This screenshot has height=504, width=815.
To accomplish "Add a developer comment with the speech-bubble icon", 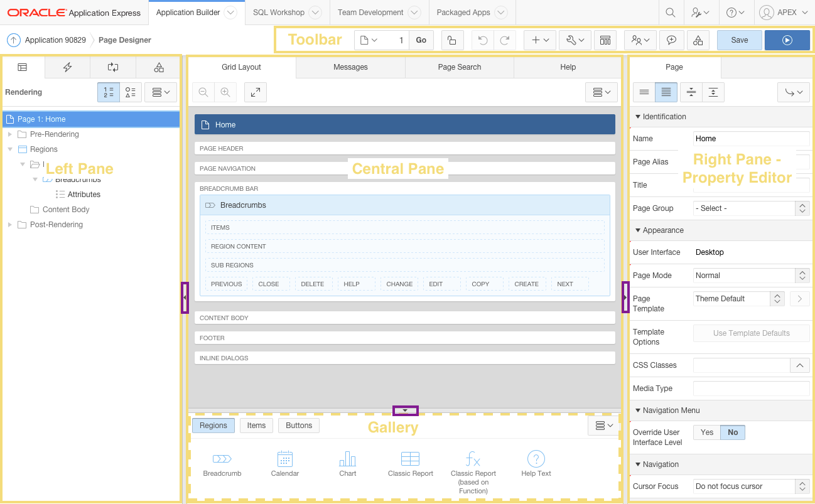I will 672,40.
